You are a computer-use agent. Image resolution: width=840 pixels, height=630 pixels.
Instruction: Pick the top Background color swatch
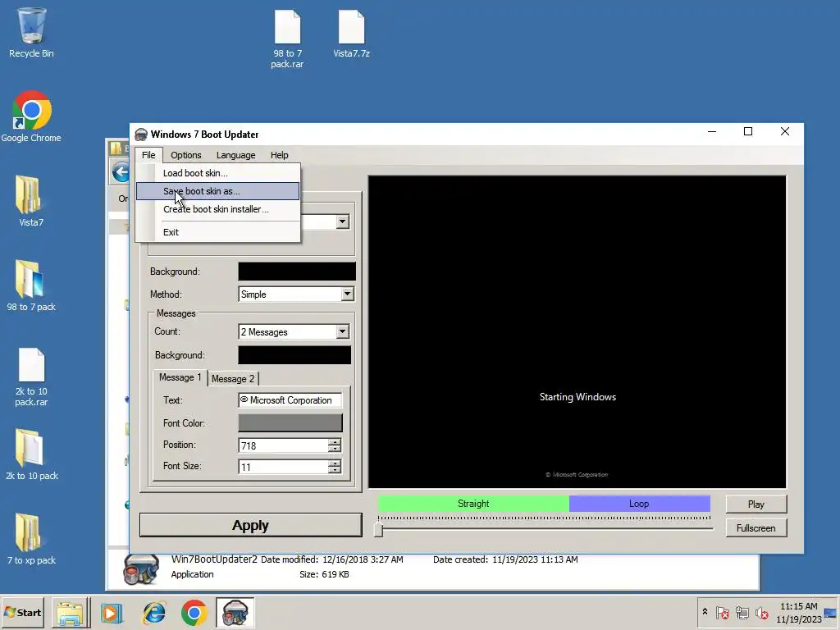pos(297,272)
